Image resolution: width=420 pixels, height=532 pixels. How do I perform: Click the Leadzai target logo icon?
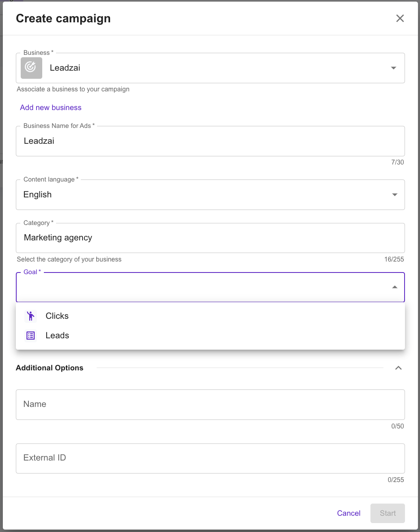pyautogui.click(x=31, y=68)
